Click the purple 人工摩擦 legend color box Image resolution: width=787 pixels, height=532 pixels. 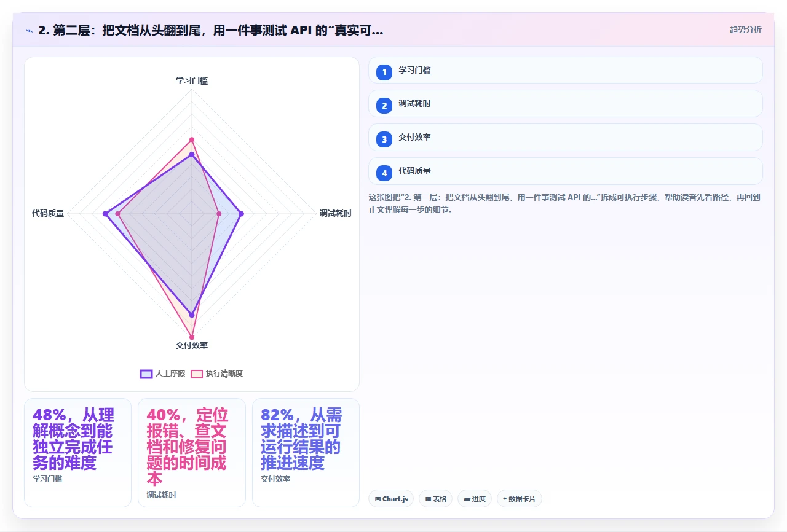click(x=146, y=374)
